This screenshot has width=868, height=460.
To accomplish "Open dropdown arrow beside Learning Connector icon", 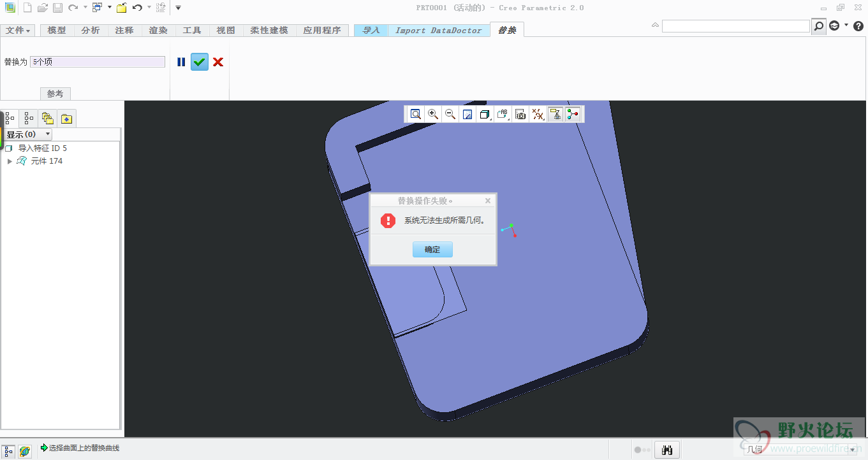I will pos(846,25).
